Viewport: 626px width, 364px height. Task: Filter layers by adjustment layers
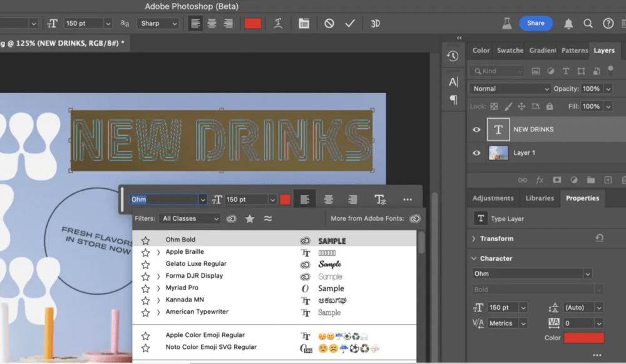[550, 71]
